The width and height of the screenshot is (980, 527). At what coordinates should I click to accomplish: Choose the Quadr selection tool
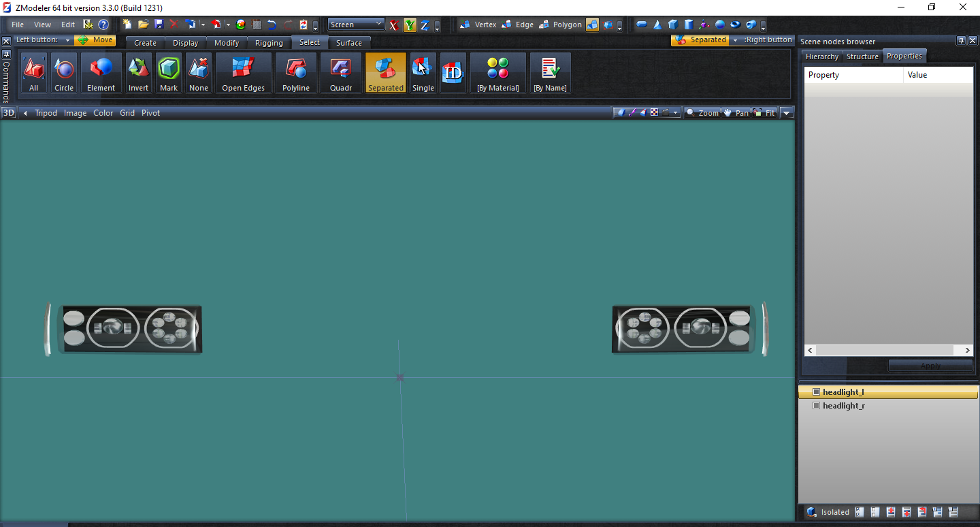[x=340, y=74]
